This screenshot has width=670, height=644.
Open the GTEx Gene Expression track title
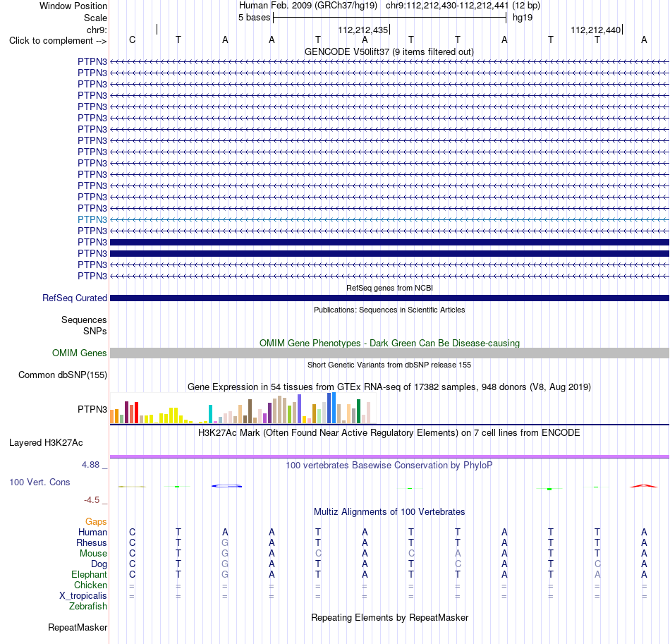point(389,387)
